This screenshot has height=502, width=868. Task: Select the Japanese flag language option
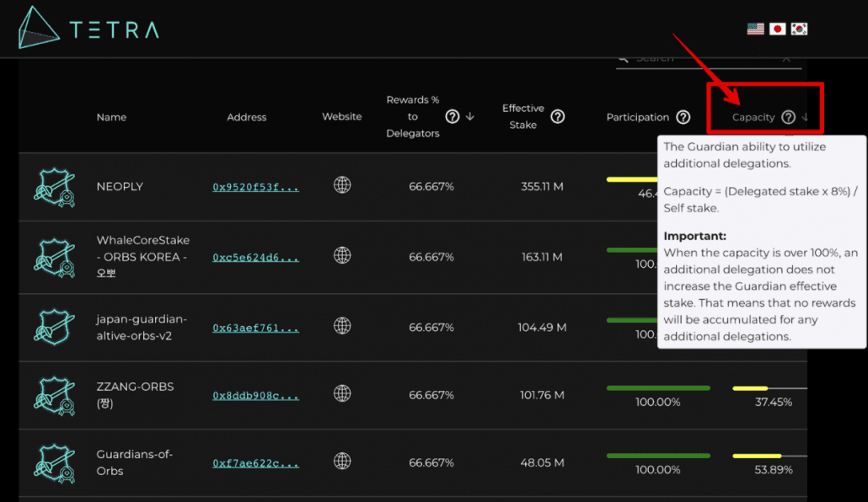[777, 29]
